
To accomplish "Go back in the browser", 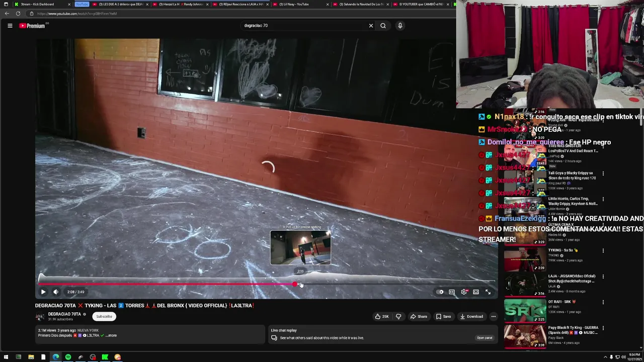I will [7, 14].
